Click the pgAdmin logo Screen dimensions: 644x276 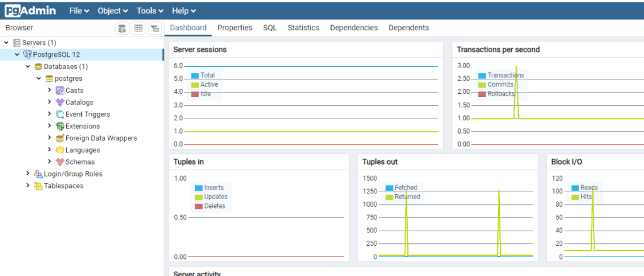pos(30,11)
